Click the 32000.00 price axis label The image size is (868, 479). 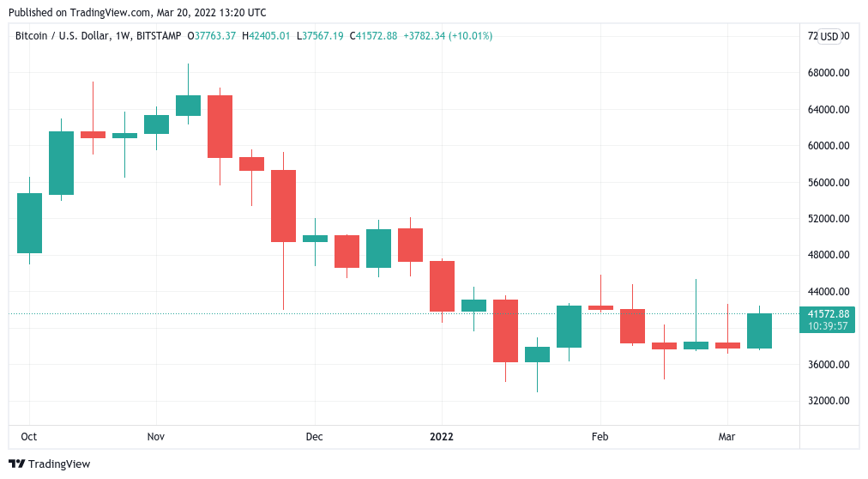827,401
